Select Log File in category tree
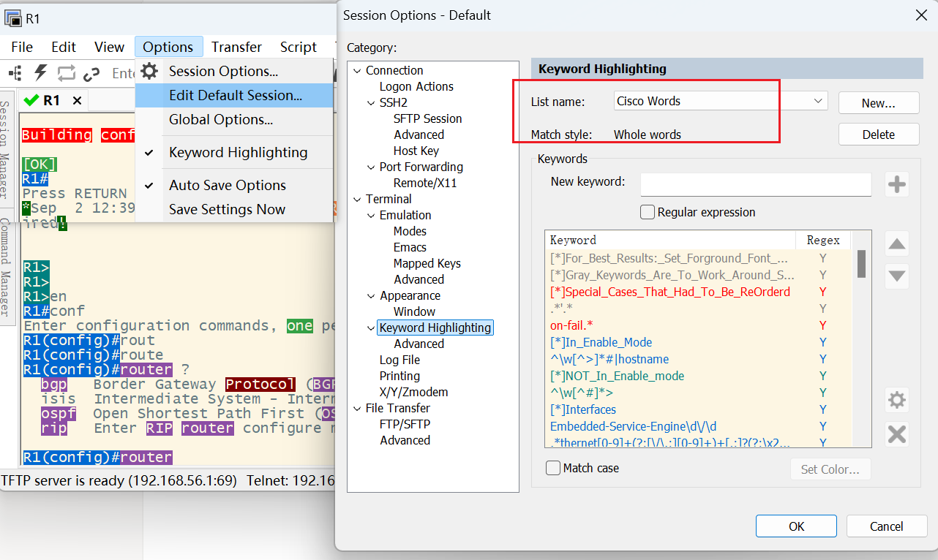938x560 pixels. tap(399, 360)
